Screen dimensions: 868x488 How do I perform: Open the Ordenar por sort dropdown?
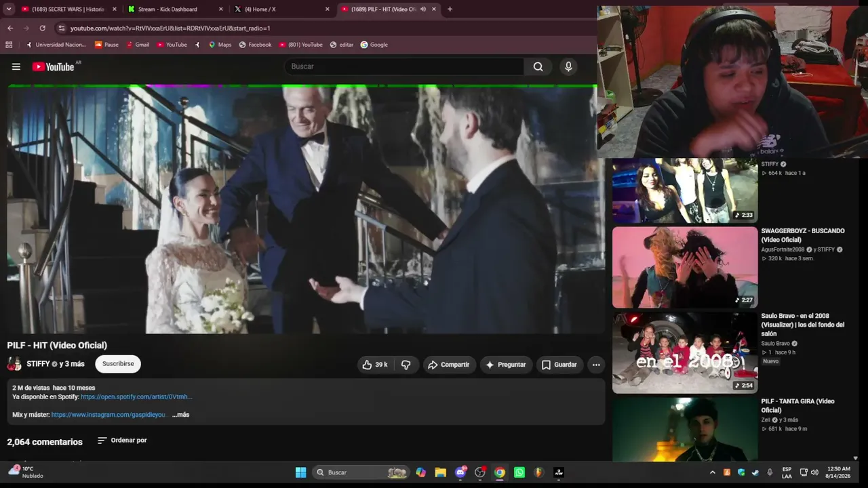122,441
